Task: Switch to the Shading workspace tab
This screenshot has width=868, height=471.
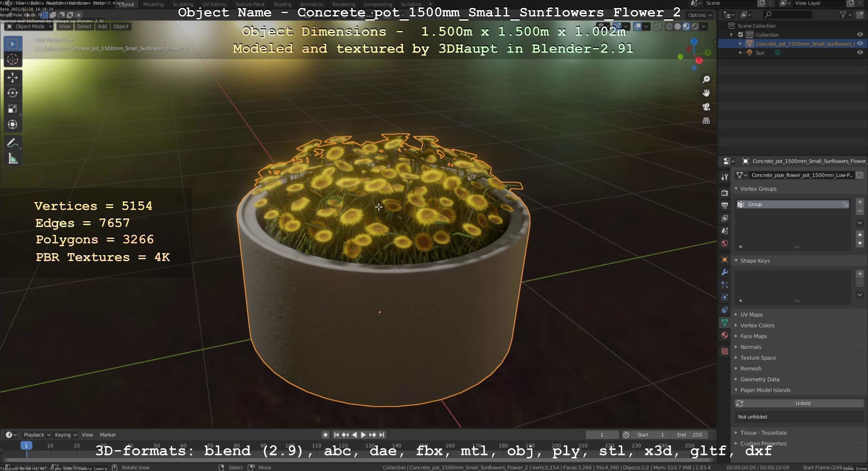Action: [282, 4]
